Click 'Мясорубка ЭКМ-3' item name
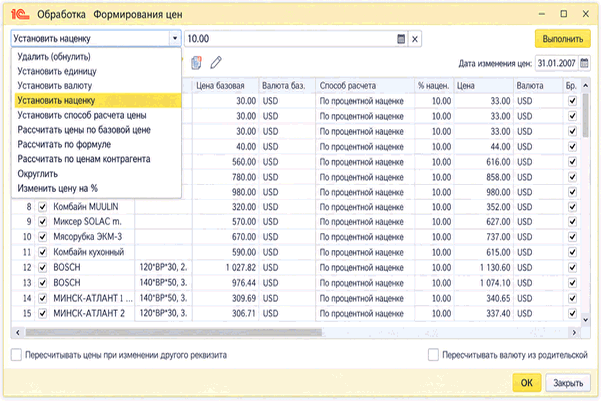 [87, 237]
